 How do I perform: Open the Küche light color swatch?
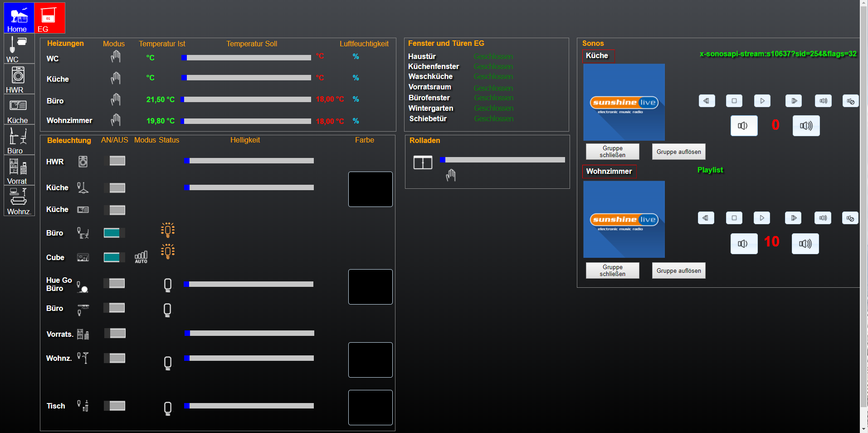click(371, 189)
